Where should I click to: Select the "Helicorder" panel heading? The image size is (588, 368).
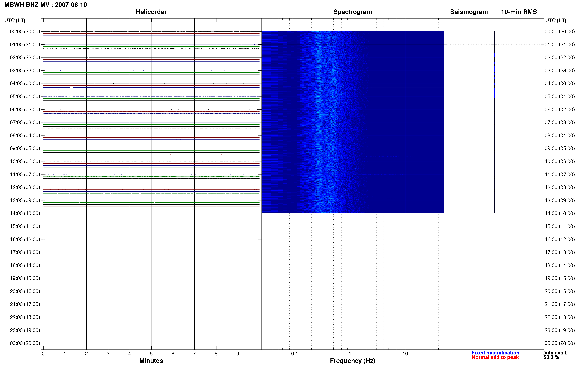point(151,12)
